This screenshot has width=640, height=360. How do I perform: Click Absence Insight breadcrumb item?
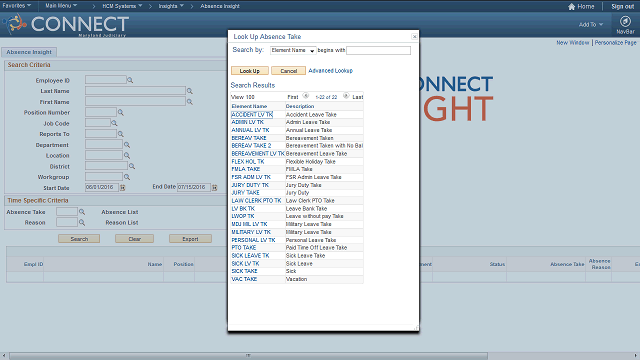(x=220, y=6)
